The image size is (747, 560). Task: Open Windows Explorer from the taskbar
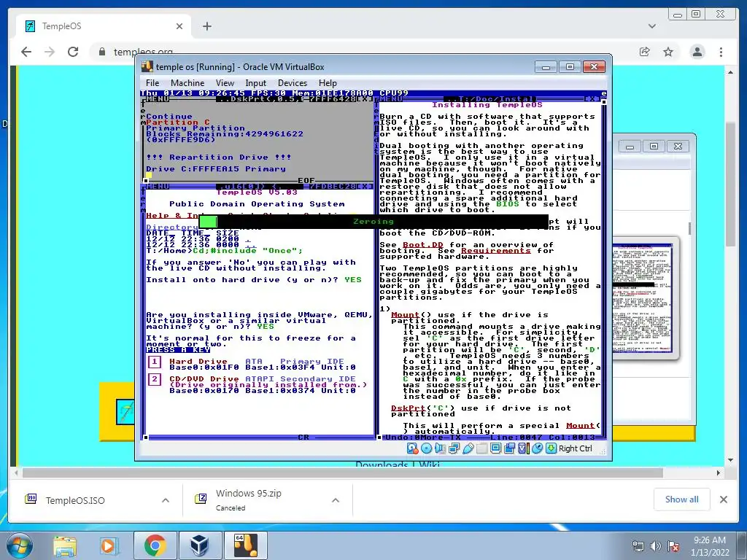point(65,545)
